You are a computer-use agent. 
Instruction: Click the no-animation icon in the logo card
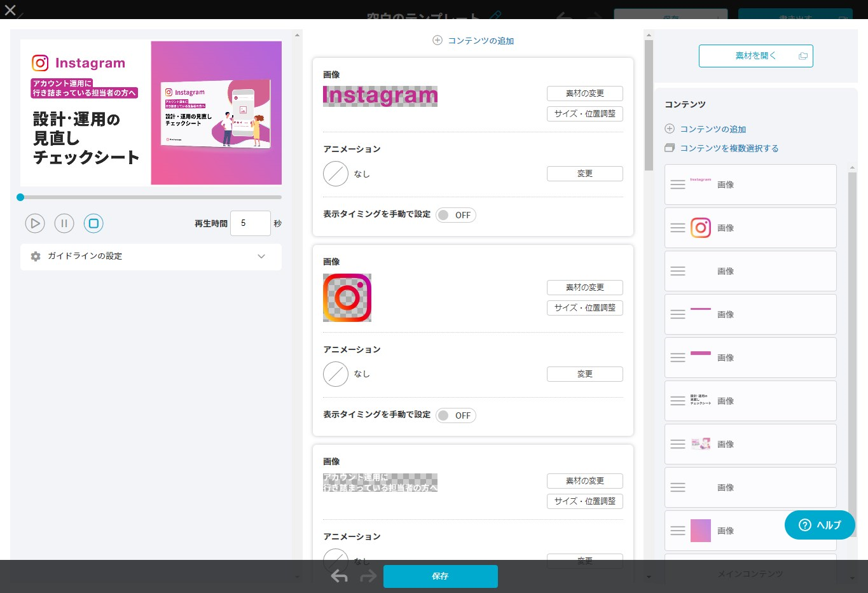point(336,374)
